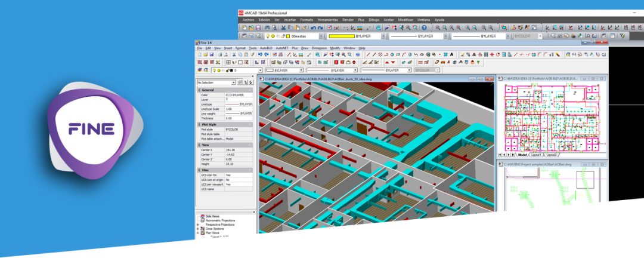Click the Linetype Scale value field
644x258 pixels.
tap(239, 109)
